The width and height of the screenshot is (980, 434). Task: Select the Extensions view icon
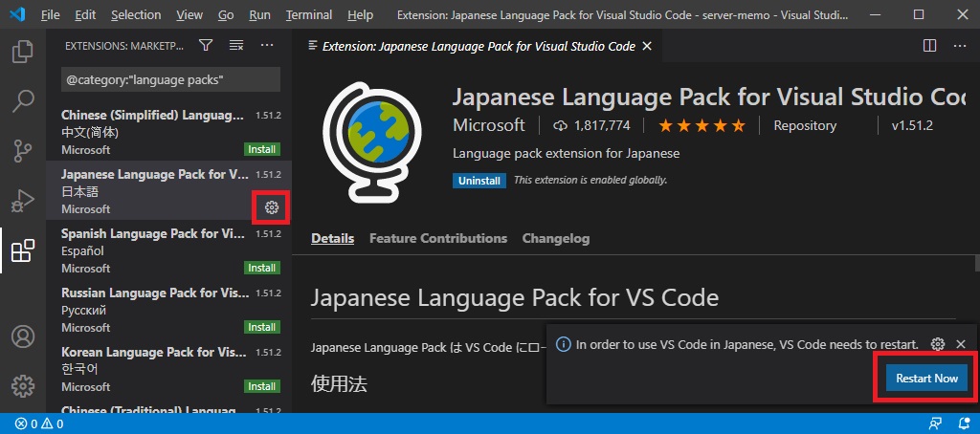(23, 250)
